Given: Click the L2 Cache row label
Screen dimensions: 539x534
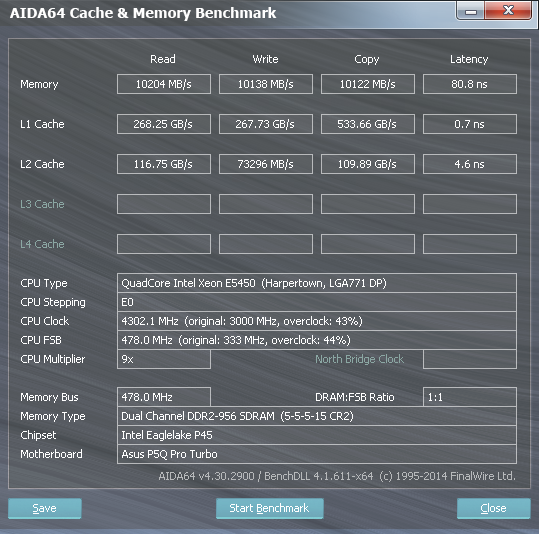Looking at the screenshot, I should click(x=42, y=164).
